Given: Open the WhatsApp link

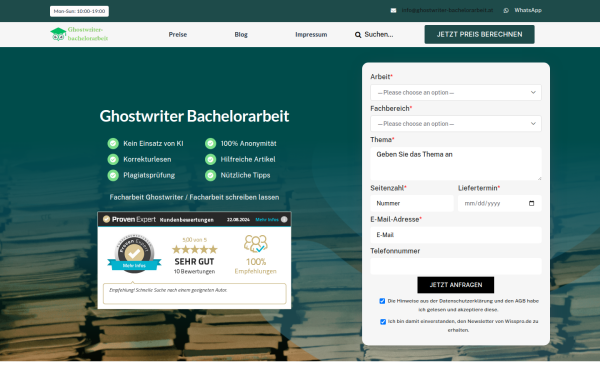Looking at the screenshot, I should [x=528, y=10].
